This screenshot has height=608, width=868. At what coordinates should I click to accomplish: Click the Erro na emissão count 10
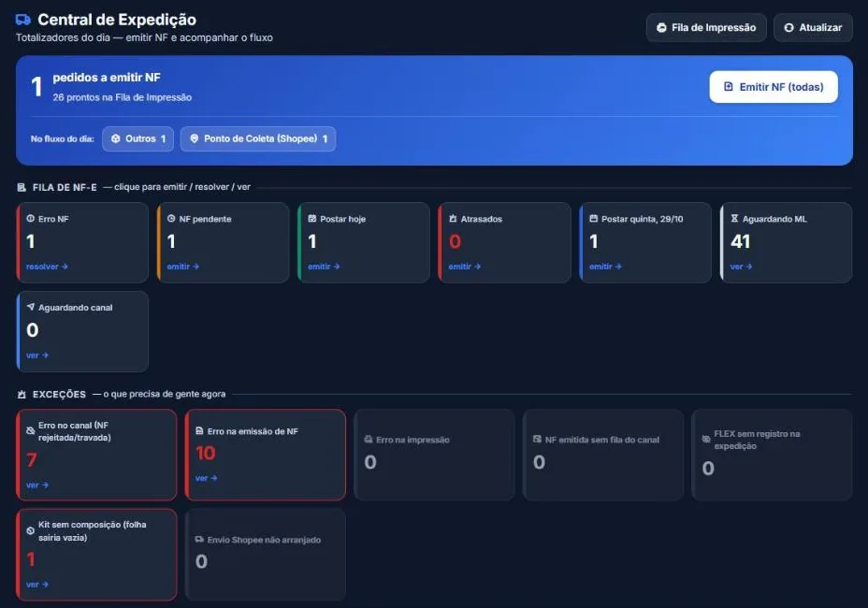tap(206, 454)
